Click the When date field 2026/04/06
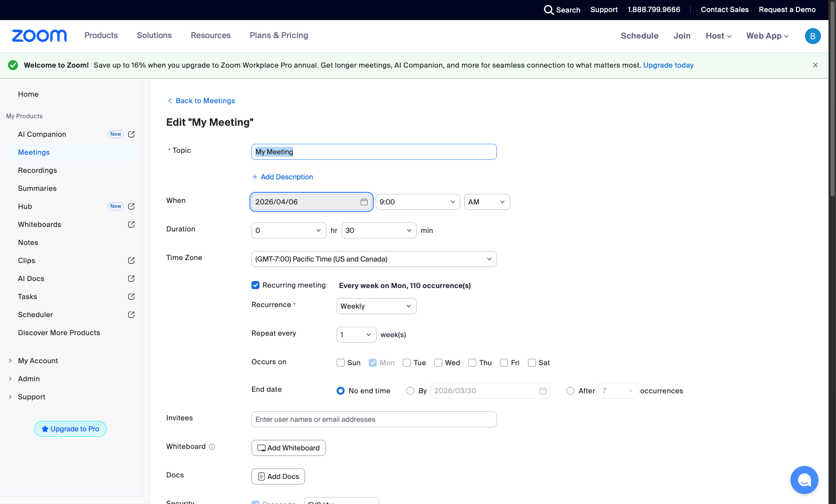The image size is (836, 504). click(x=312, y=202)
